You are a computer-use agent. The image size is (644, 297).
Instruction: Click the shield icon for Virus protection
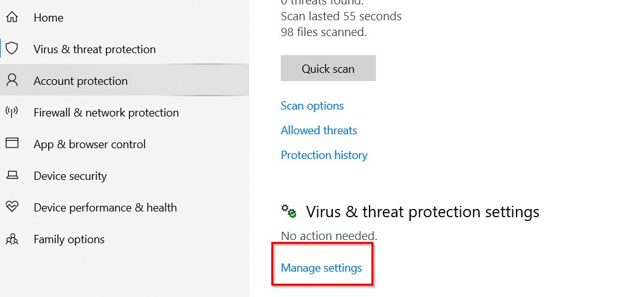coord(12,48)
